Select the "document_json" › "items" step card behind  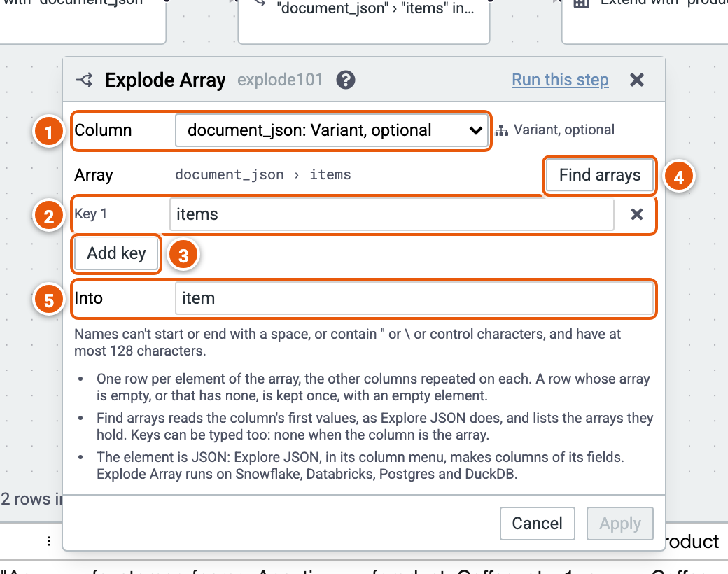coord(364,22)
